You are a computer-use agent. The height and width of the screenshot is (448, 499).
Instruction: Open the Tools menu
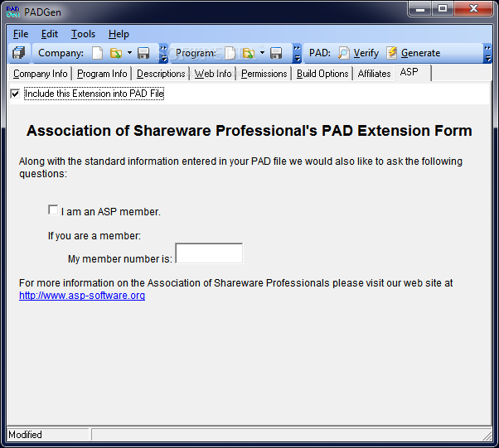(83, 34)
